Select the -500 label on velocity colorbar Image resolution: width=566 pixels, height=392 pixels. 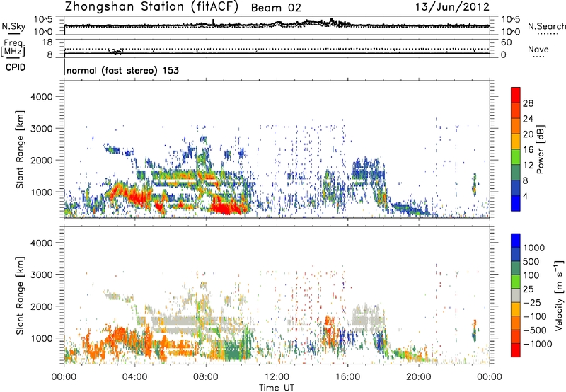[x=534, y=330]
